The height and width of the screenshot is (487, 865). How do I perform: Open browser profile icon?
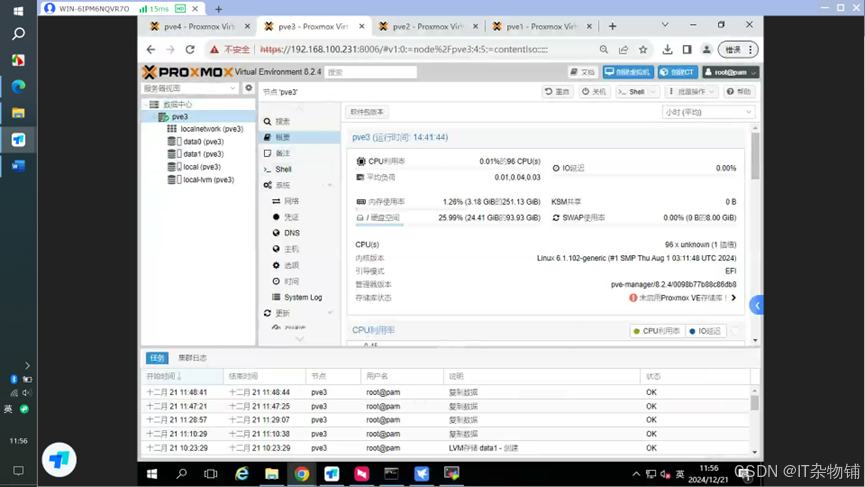click(706, 50)
